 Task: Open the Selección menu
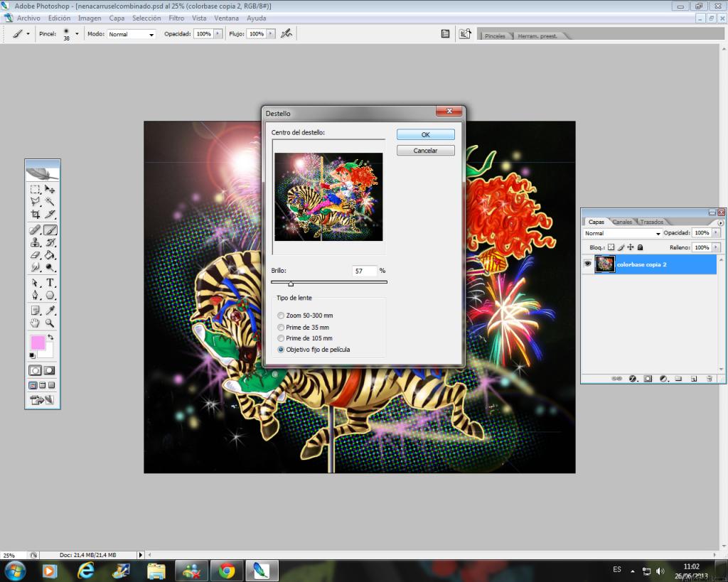[146, 18]
